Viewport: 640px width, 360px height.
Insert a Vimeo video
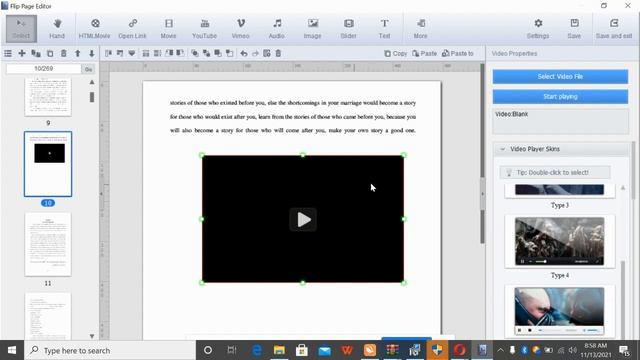pyautogui.click(x=240, y=29)
